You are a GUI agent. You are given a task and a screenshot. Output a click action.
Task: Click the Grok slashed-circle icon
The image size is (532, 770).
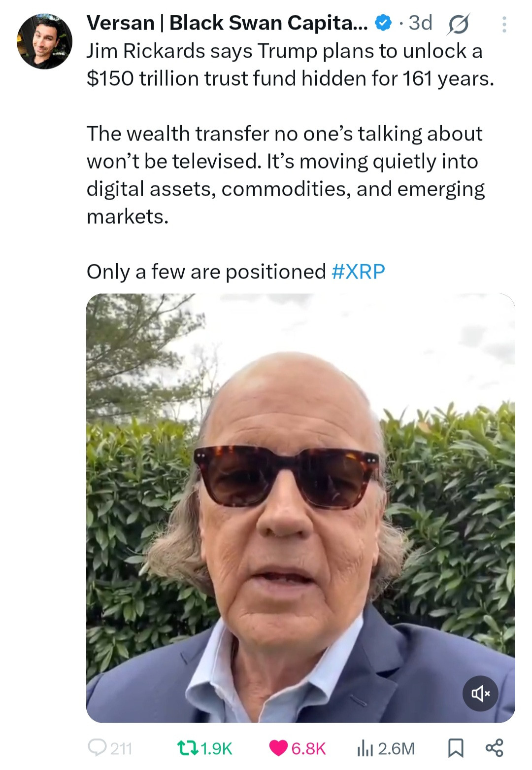coord(458,24)
